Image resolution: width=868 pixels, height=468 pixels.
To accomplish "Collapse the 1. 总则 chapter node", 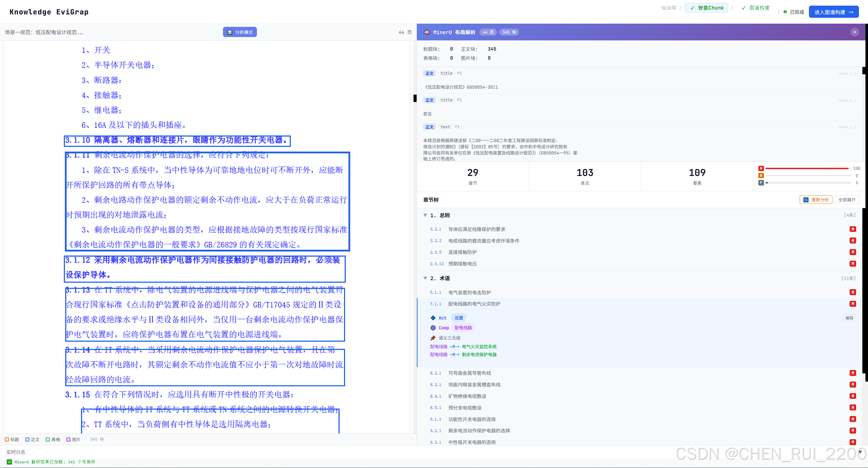I will click(425, 215).
